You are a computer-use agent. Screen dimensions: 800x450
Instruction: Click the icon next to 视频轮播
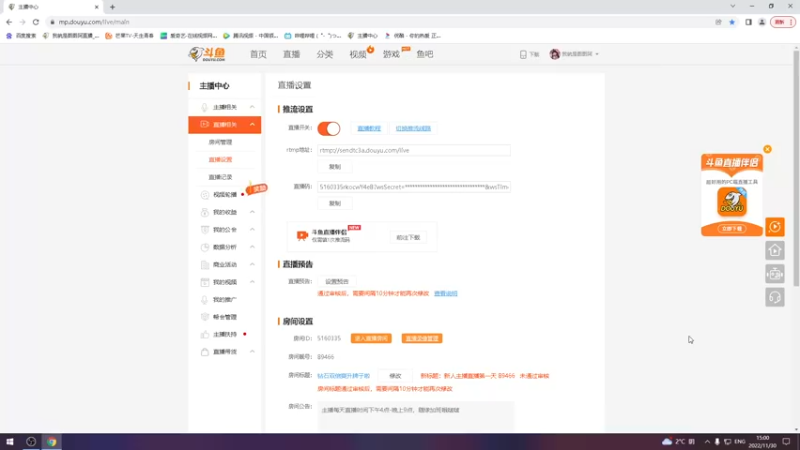[x=205, y=195]
